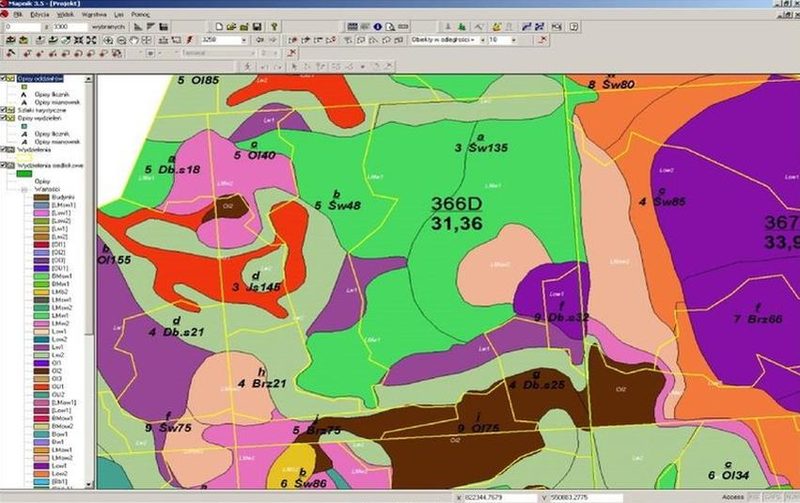800x503 pixels.
Task: Click the layer panel scroll up arrow
Action: click(x=89, y=79)
